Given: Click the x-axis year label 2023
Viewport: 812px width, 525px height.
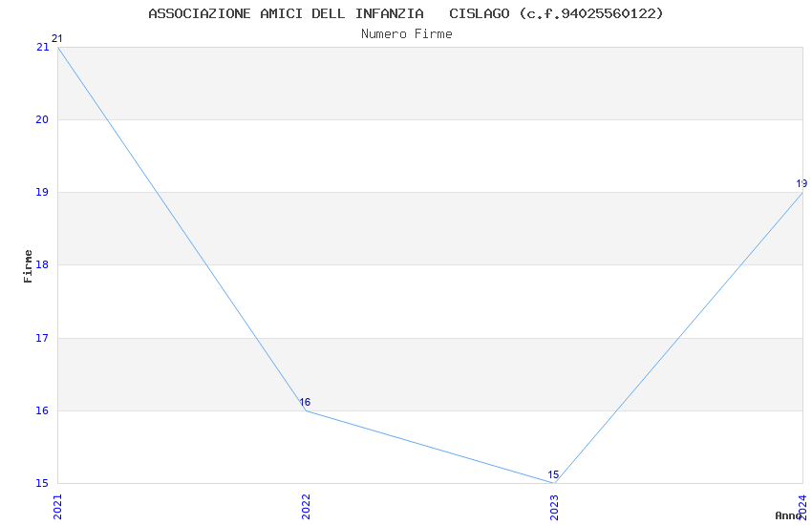Looking at the screenshot, I should [x=554, y=507].
